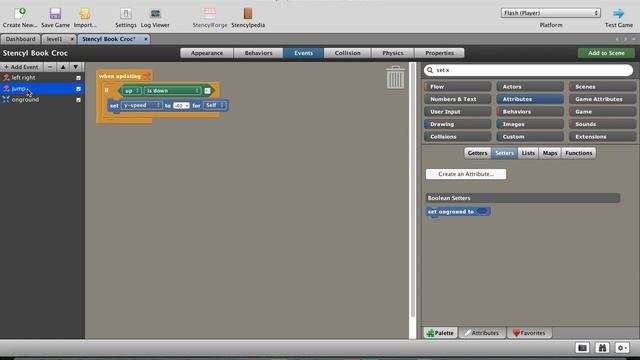
Task: Click the Save Game icon
Action: pos(56,14)
